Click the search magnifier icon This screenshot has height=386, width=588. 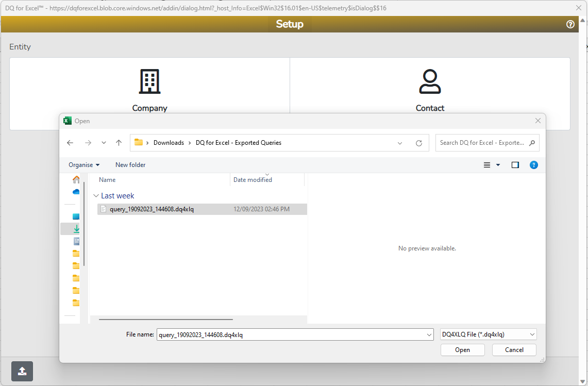pyautogui.click(x=532, y=143)
